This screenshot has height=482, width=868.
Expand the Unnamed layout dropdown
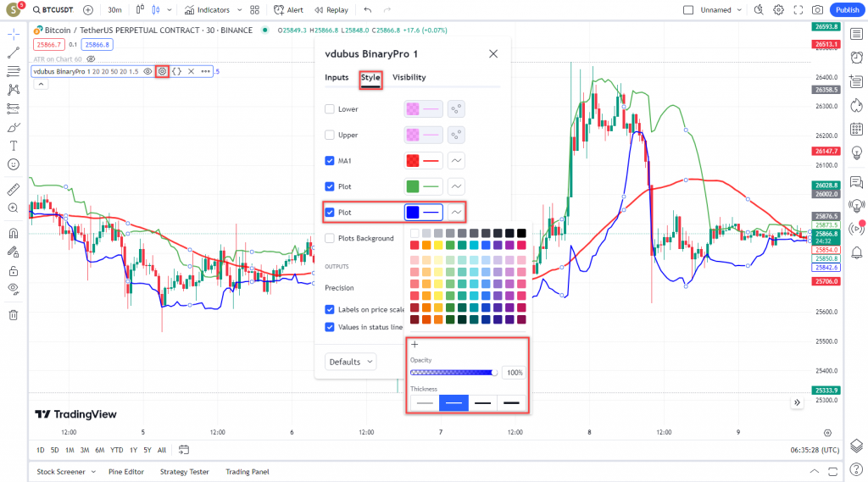[x=739, y=10]
